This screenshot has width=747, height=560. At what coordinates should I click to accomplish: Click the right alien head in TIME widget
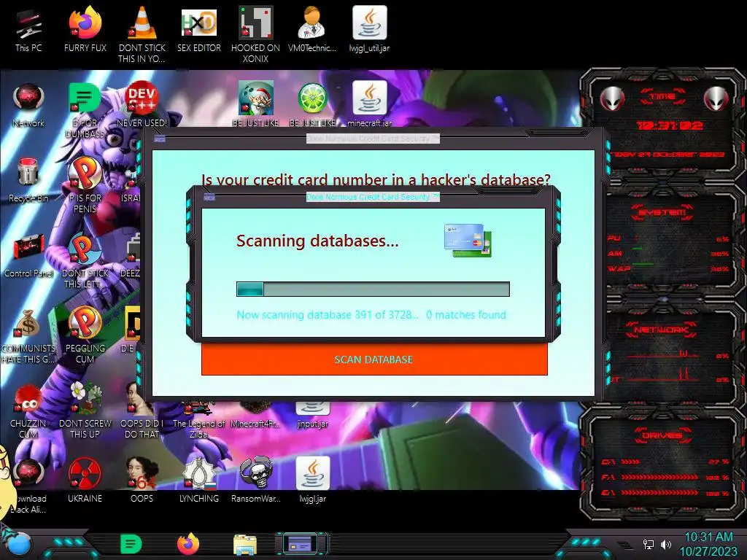point(716,98)
